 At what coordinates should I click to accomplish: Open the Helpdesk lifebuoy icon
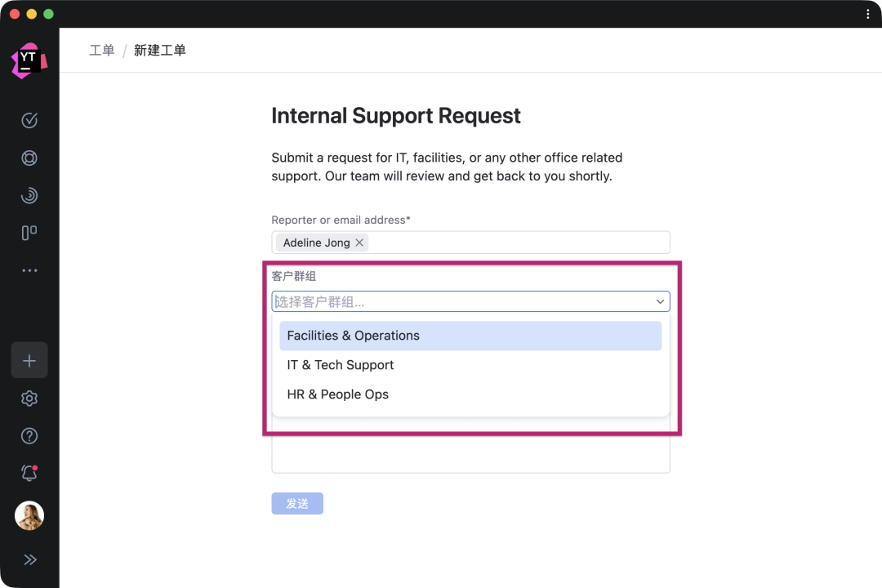29,158
